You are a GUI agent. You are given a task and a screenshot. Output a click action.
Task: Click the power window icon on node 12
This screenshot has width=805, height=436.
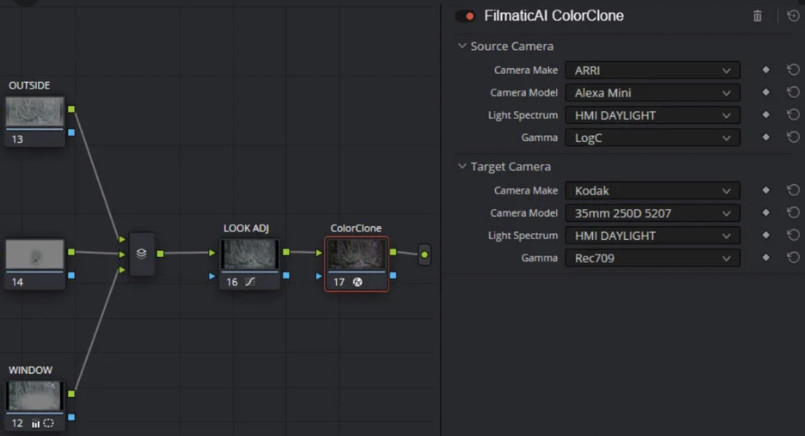tap(49, 423)
